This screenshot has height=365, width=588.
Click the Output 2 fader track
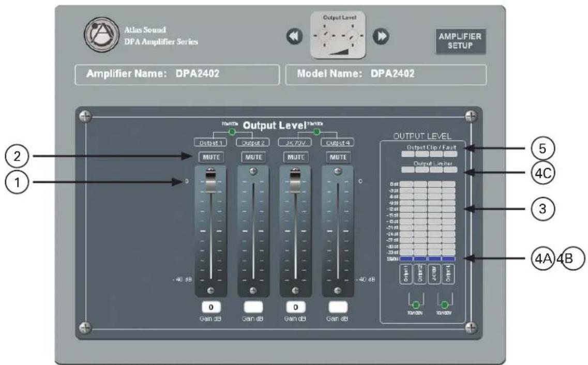(253, 231)
